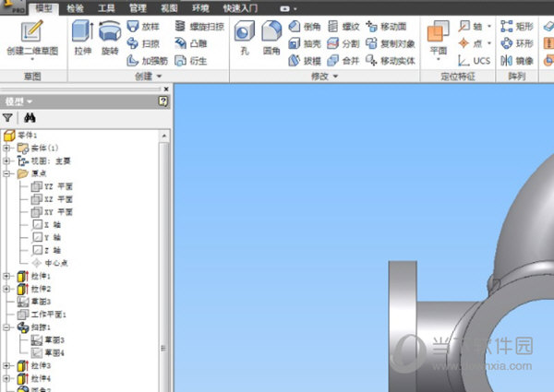
Task: Select the 拉伸 extrude tool
Action: tap(83, 38)
